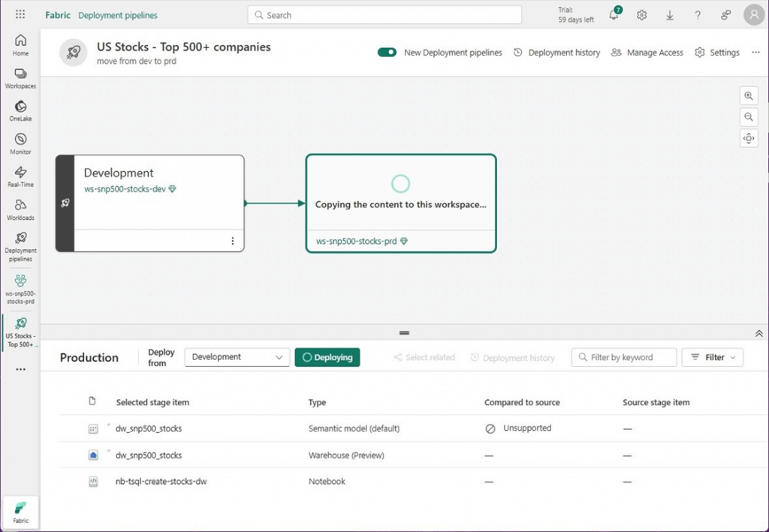Click the Warehouse item icon
The width and height of the screenshot is (769, 532).
pyautogui.click(x=93, y=455)
